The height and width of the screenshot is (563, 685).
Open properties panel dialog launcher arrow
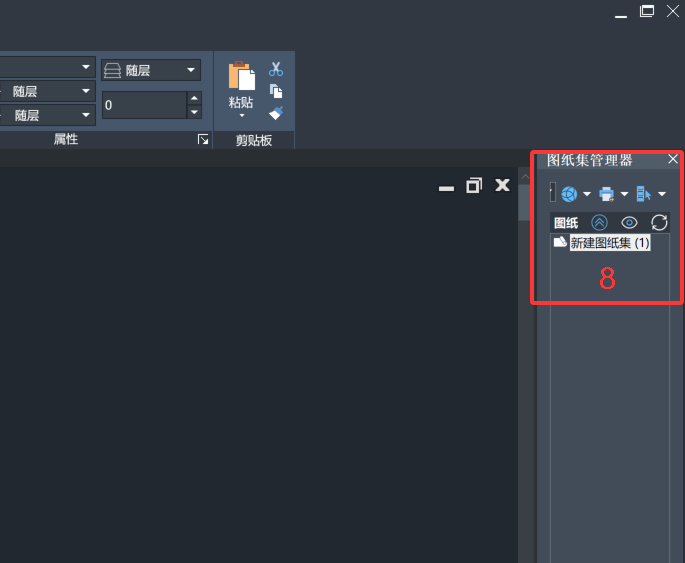203,139
